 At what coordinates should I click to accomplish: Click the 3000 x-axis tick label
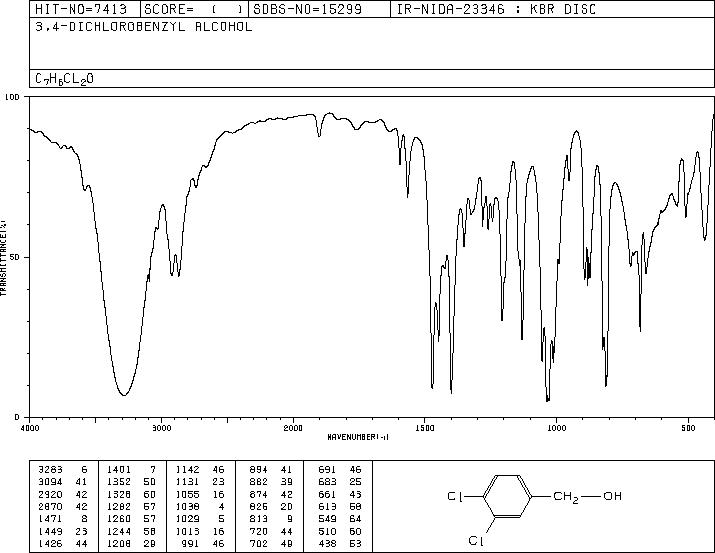pos(161,428)
